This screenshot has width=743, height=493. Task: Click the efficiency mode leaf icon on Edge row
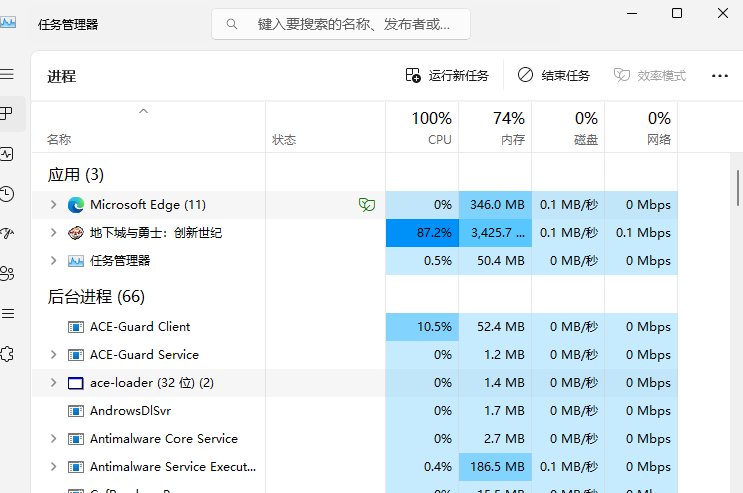[367, 205]
